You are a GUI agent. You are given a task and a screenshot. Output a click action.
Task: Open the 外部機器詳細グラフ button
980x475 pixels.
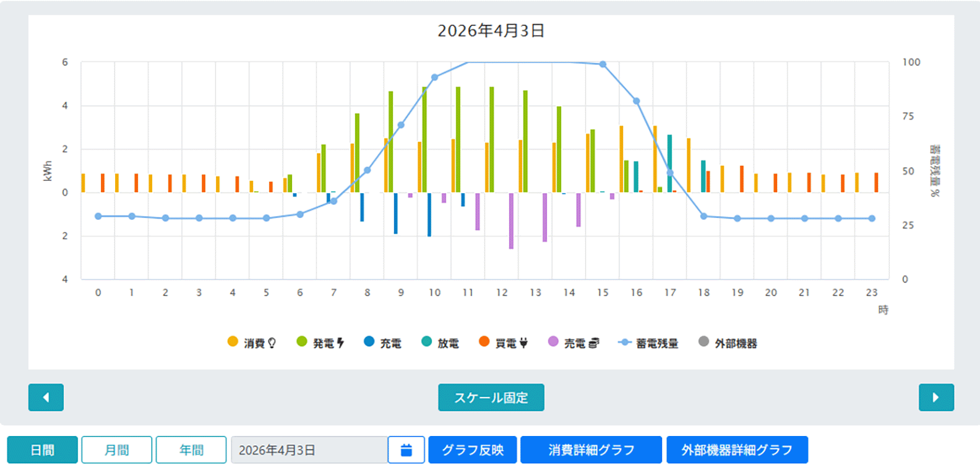pos(737,450)
